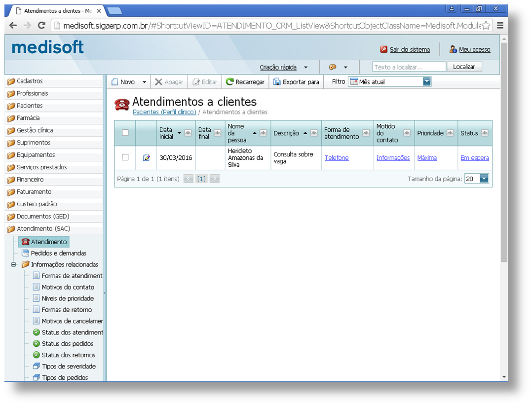Screen dimensions: 532x406
Task: Click the Pedidos e demandas sidebar icon
Action: tap(26, 253)
